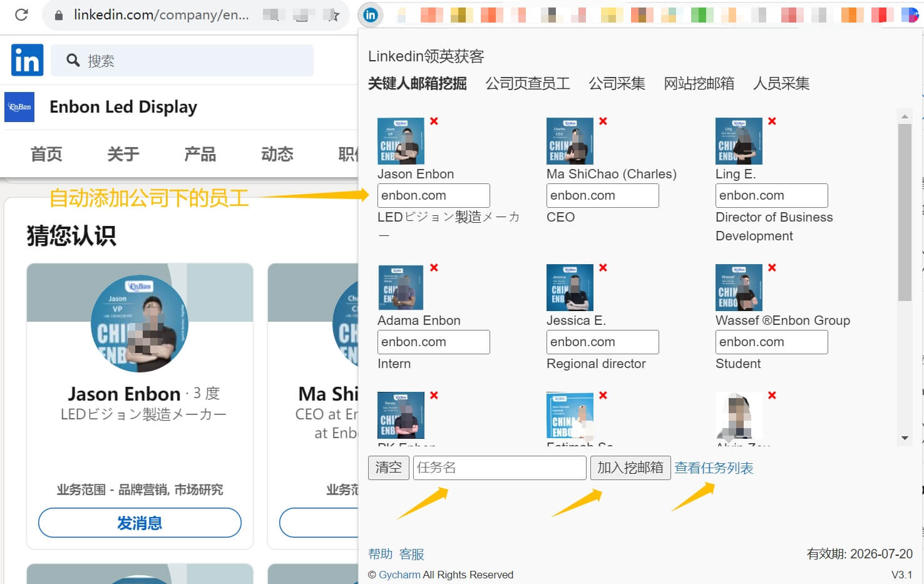Open Wassef ®Enbon Group's avatar thumbnail

[739, 287]
